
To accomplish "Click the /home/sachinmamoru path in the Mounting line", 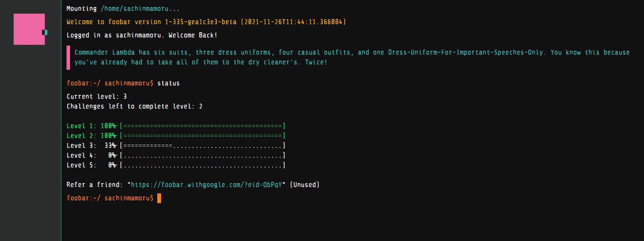I will click(134, 9).
